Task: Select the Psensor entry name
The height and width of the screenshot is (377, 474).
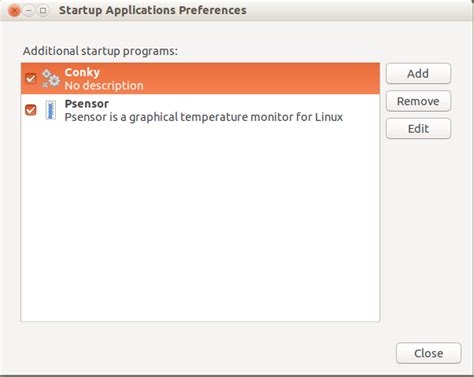Action: click(87, 104)
